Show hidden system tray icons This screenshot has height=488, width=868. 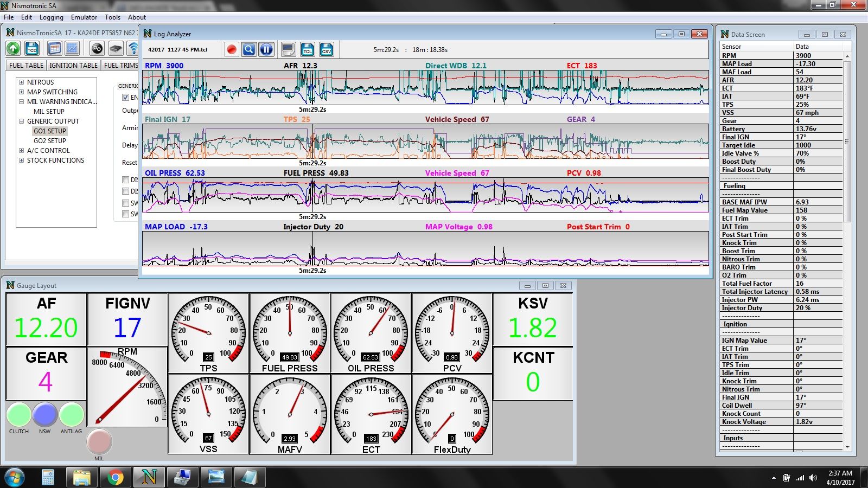[x=774, y=478]
